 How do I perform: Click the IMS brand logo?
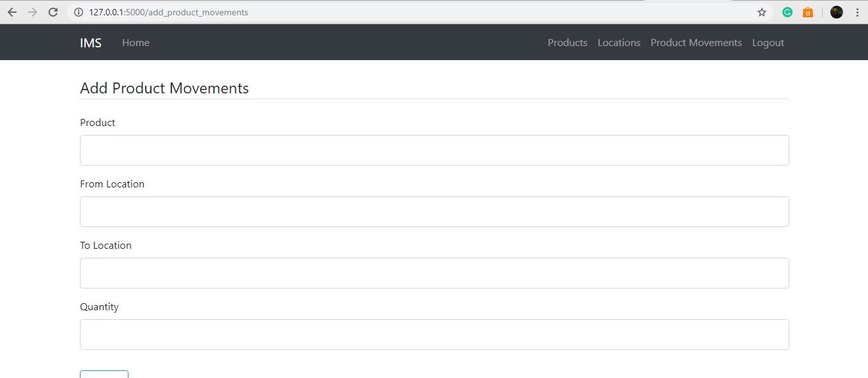tap(91, 43)
